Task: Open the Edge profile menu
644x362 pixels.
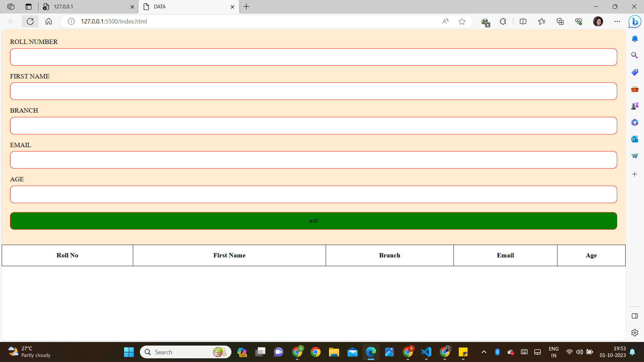Action: point(598,21)
